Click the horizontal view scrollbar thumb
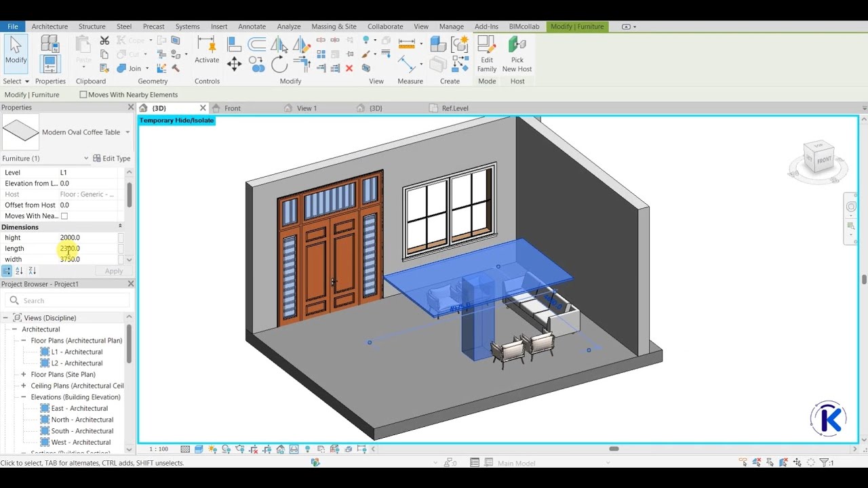The width and height of the screenshot is (868, 488). pyautogui.click(x=614, y=449)
